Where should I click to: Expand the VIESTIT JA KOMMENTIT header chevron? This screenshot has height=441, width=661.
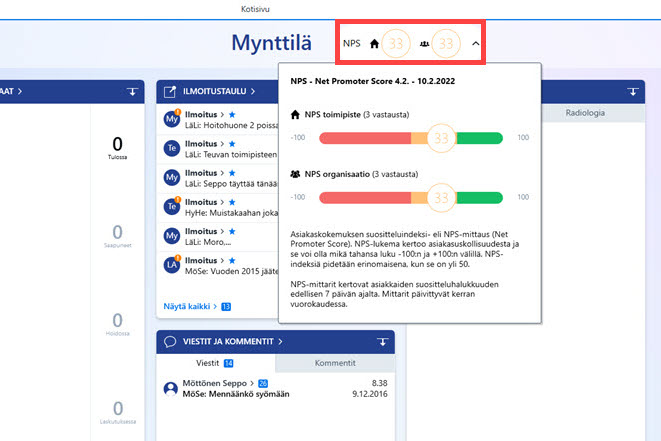point(280,342)
